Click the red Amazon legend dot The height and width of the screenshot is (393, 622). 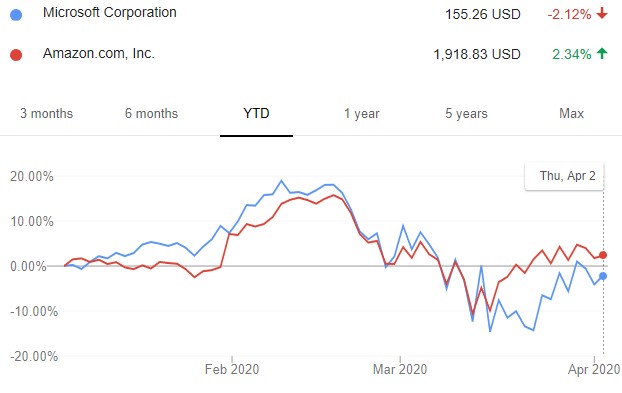(x=16, y=55)
